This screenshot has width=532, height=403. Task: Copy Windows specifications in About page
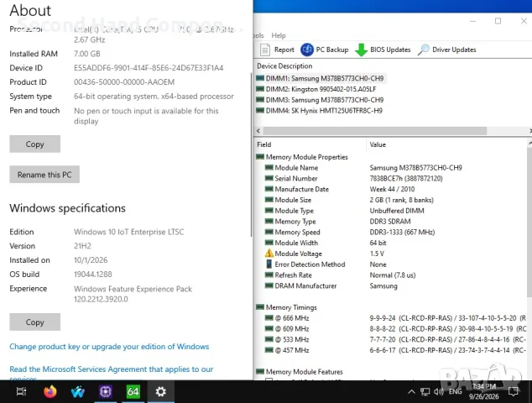click(x=35, y=322)
